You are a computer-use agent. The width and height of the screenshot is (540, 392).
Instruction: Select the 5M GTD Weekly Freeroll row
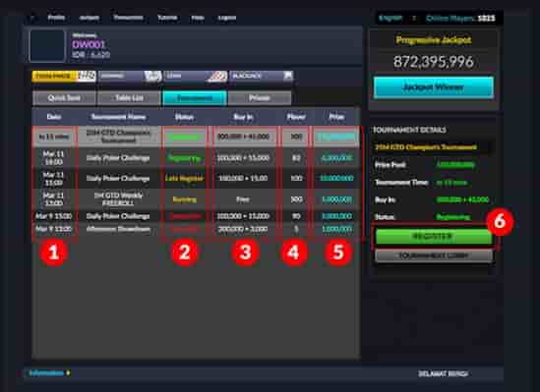[196, 199]
